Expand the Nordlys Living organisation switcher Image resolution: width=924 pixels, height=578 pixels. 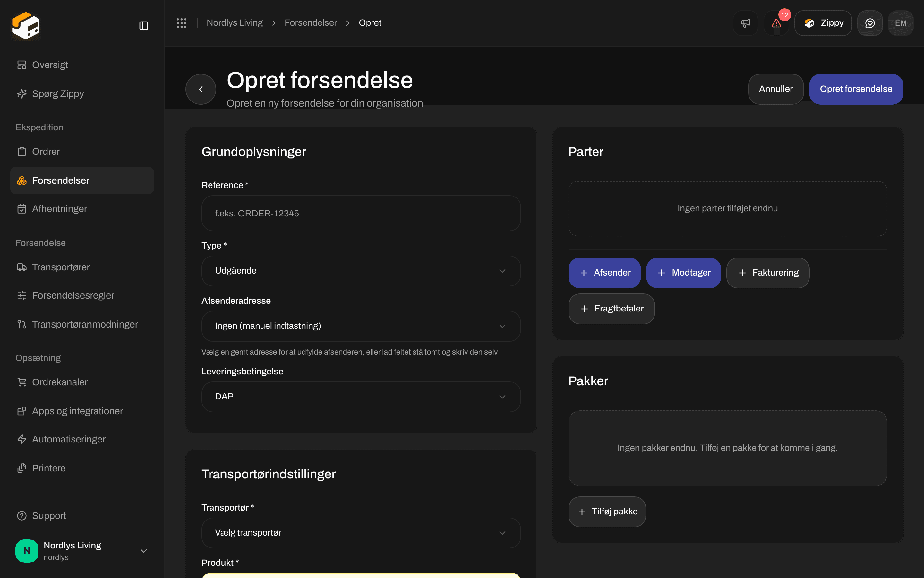[82, 551]
